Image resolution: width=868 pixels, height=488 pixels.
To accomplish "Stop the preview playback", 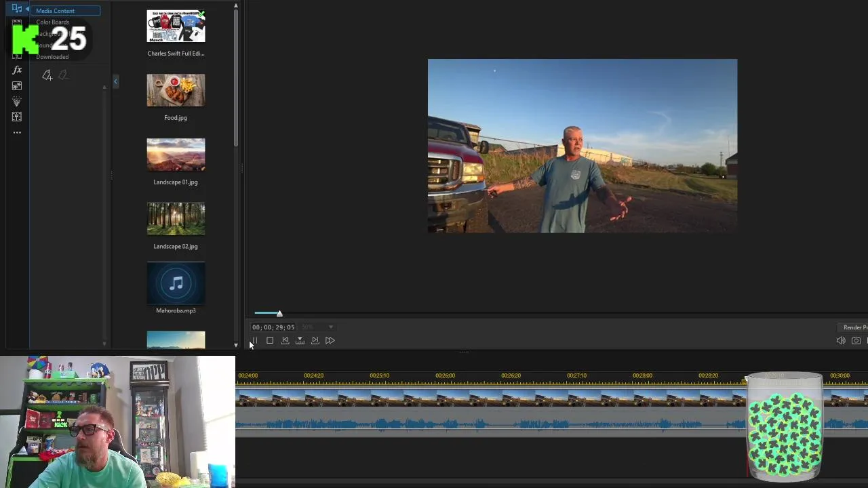I will click(270, 340).
